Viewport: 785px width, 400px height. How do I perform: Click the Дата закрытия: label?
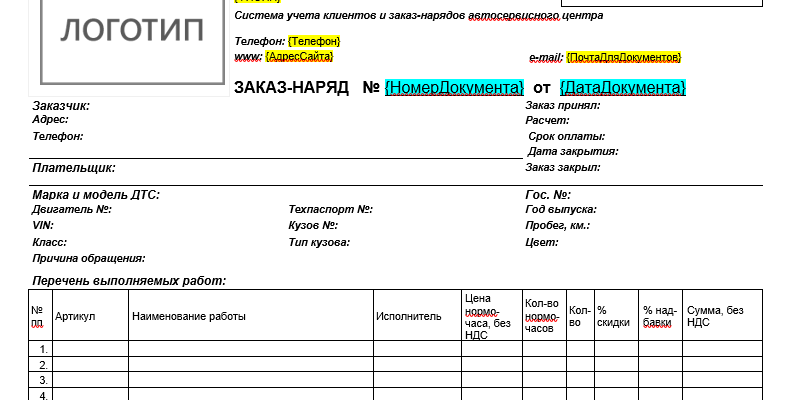(573, 151)
